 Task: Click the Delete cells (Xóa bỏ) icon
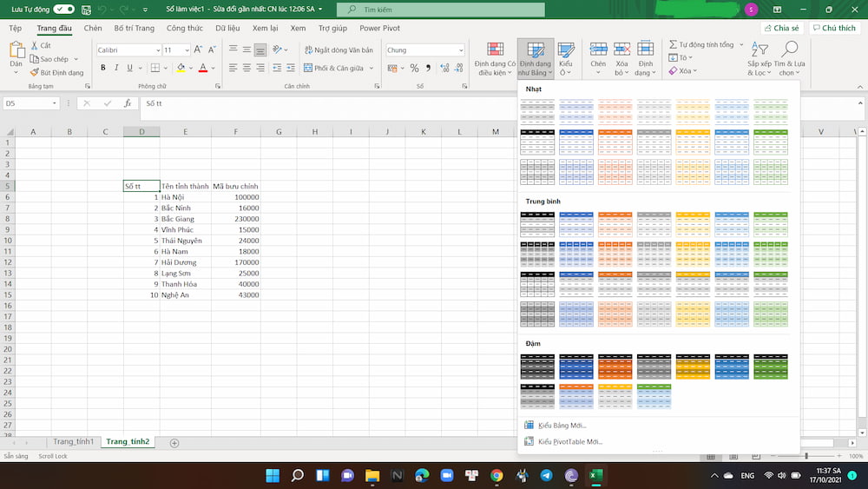point(622,50)
